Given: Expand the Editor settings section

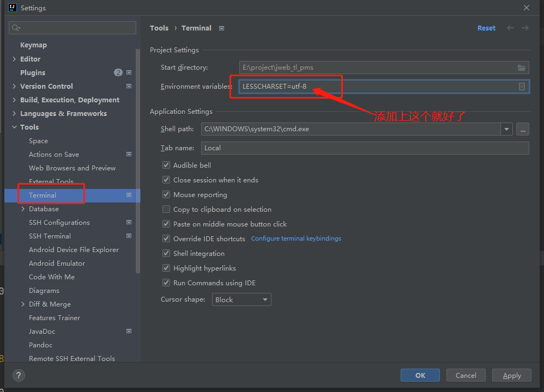Looking at the screenshot, I should (14, 59).
